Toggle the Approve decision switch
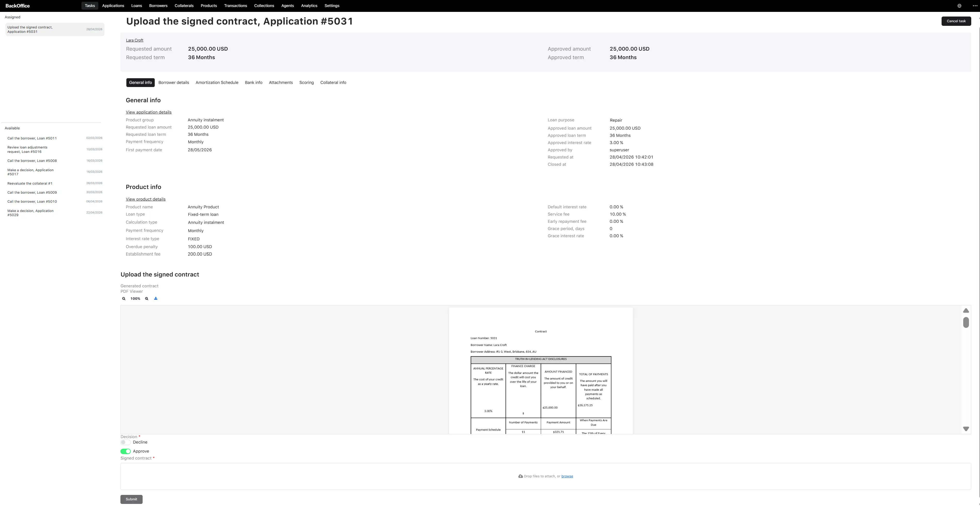 click(x=126, y=452)
